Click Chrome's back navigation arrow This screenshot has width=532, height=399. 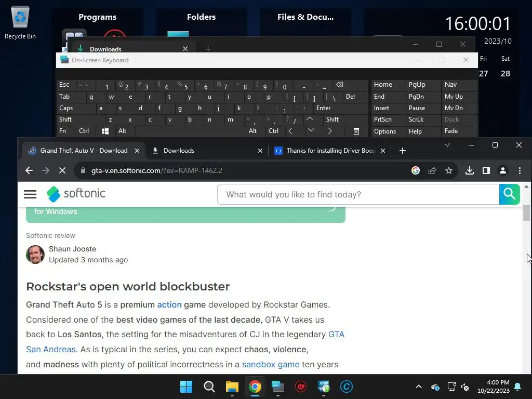pos(29,170)
